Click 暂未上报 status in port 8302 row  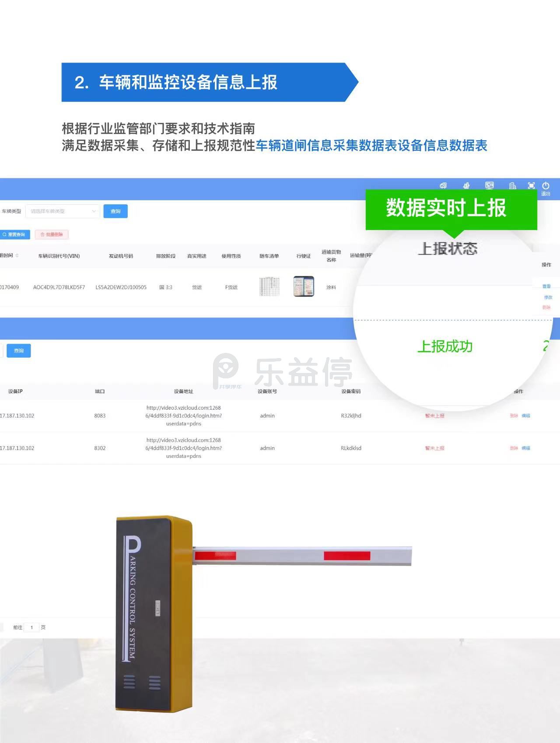(x=434, y=448)
